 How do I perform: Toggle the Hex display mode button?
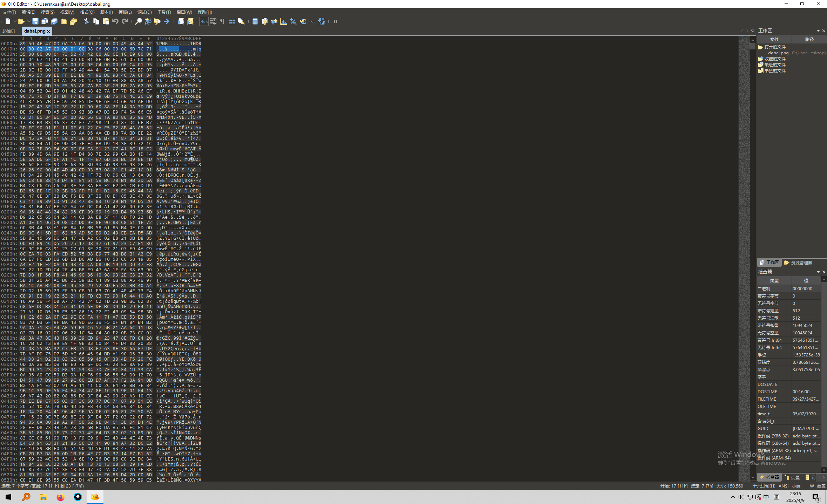[x=204, y=22]
